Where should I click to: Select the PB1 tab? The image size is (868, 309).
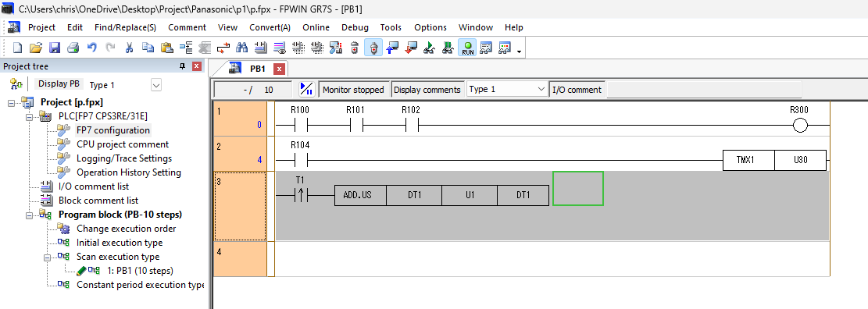257,69
